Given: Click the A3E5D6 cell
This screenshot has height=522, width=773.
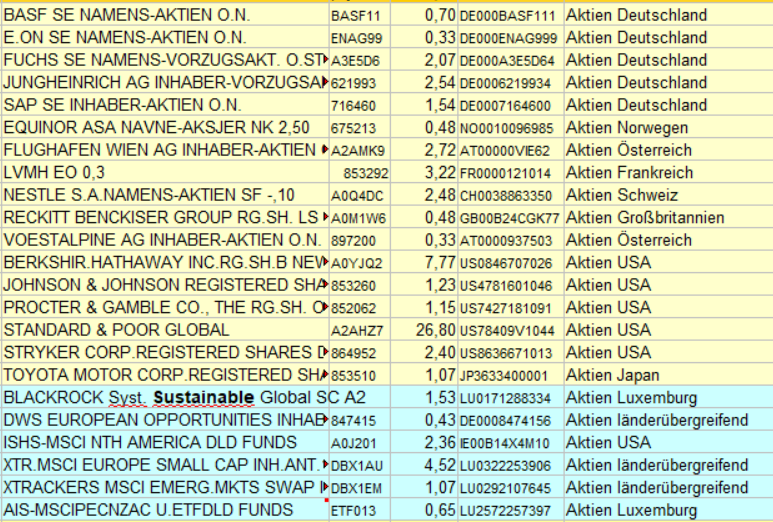Looking at the screenshot, I should (360, 60).
